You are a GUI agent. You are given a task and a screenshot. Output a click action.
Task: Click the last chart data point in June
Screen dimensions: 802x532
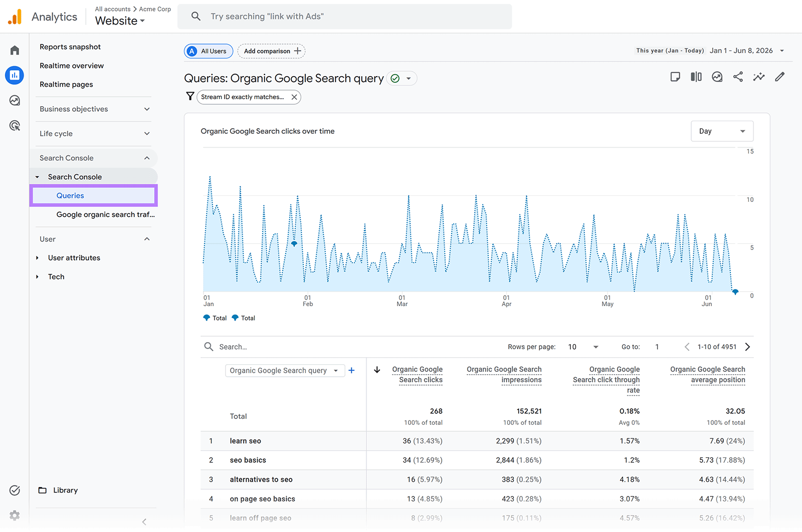(735, 292)
